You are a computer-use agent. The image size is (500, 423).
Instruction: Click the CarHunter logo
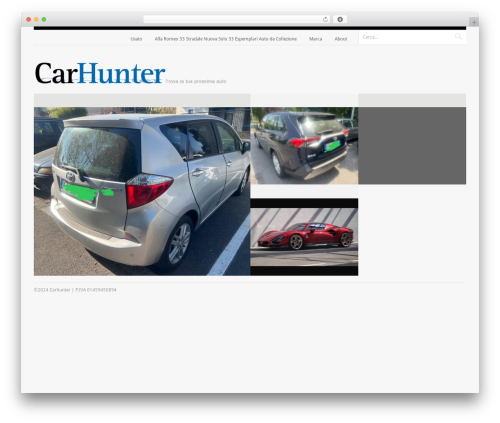pyautogui.click(x=100, y=73)
